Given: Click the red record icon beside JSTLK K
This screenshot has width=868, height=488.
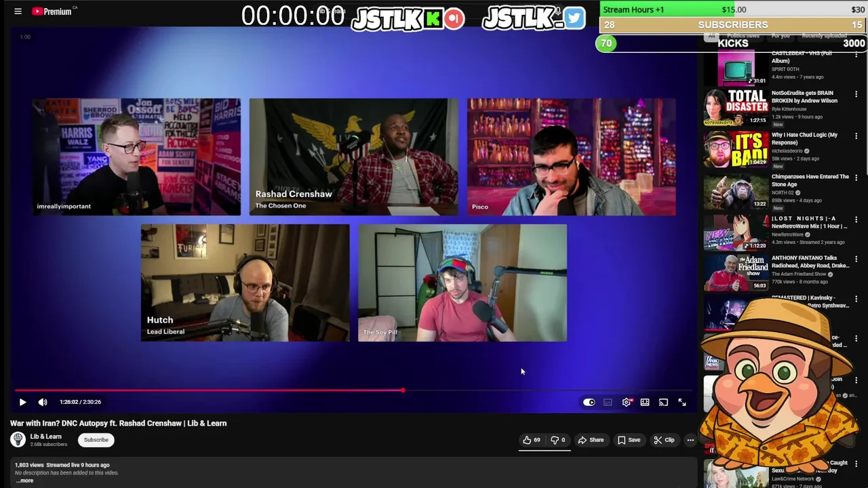Looking at the screenshot, I should [454, 18].
